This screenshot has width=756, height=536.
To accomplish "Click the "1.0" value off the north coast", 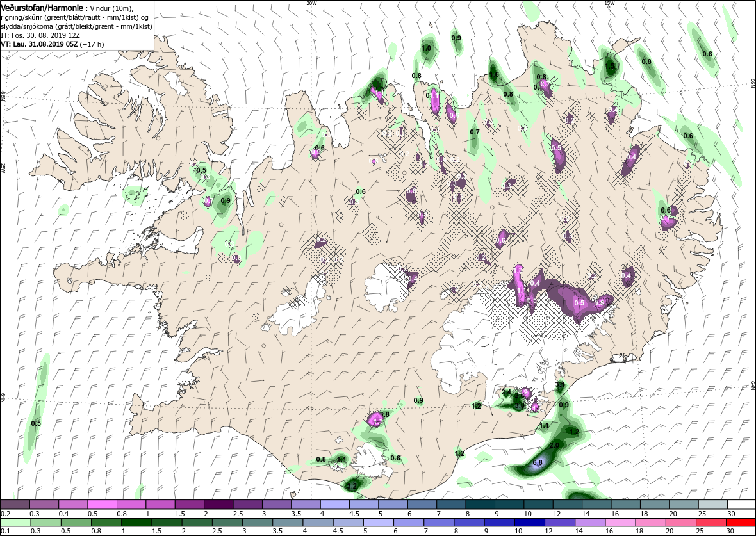I will (426, 49).
